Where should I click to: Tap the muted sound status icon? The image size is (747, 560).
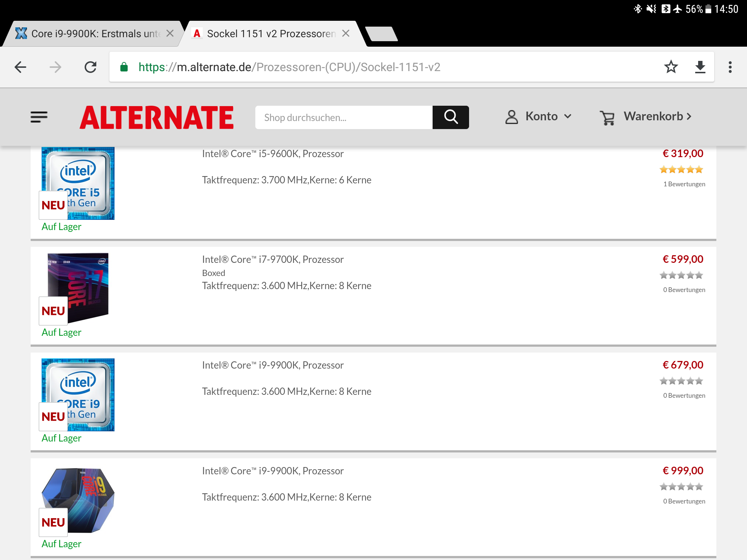click(651, 9)
